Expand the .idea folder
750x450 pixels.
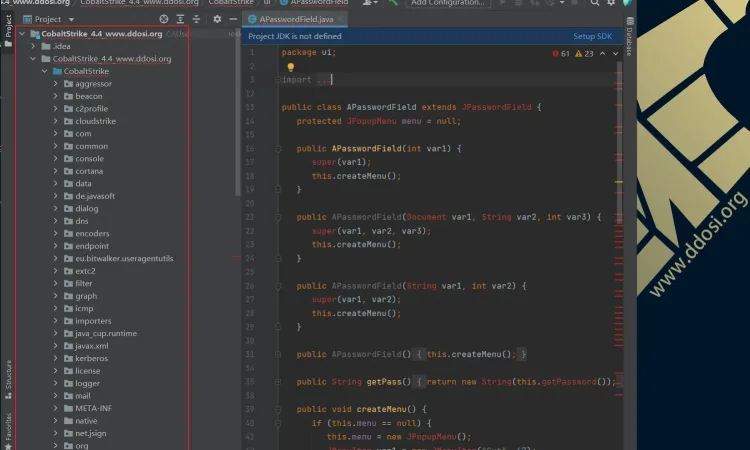pyautogui.click(x=33, y=46)
